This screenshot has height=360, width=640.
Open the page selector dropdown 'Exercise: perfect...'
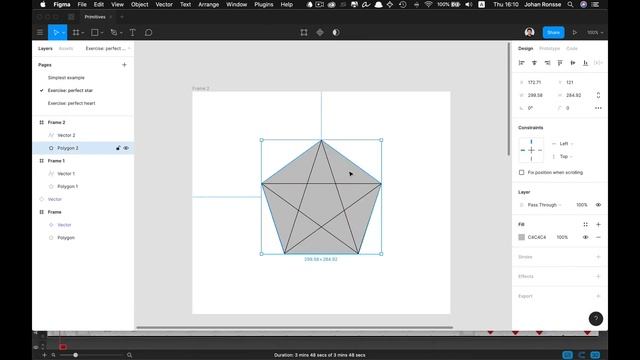108,48
